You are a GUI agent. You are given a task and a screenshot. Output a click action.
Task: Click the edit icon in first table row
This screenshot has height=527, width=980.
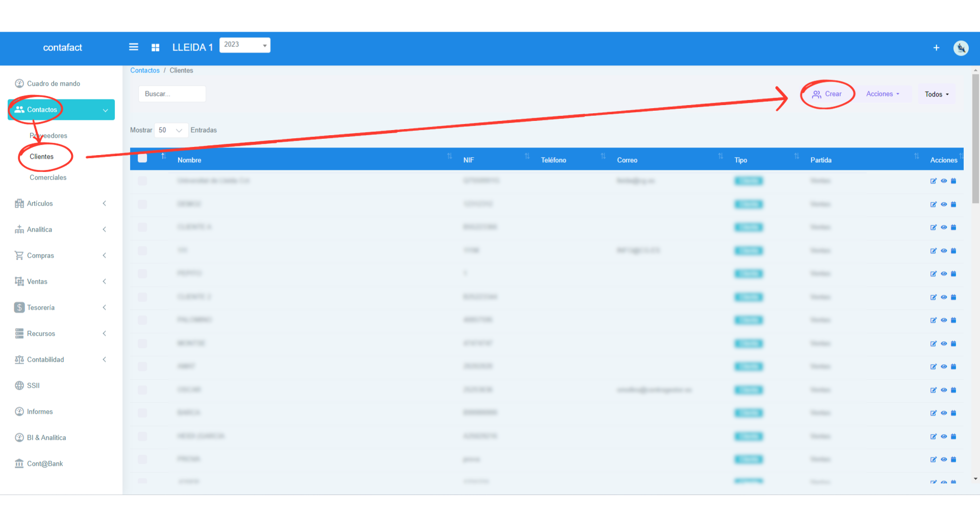(x=933, y=181)
